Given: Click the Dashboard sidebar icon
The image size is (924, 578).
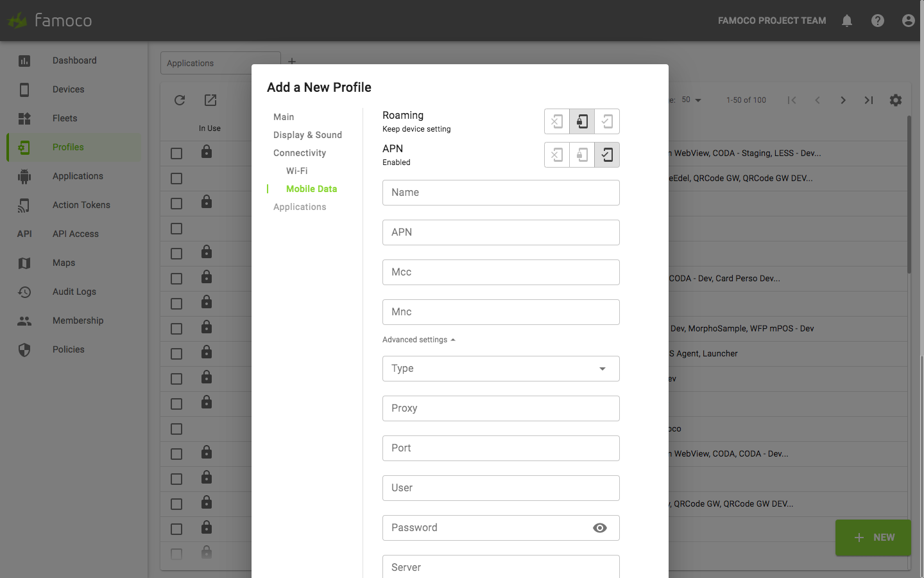Looking at the screenshot, I should tap(24, 61).
